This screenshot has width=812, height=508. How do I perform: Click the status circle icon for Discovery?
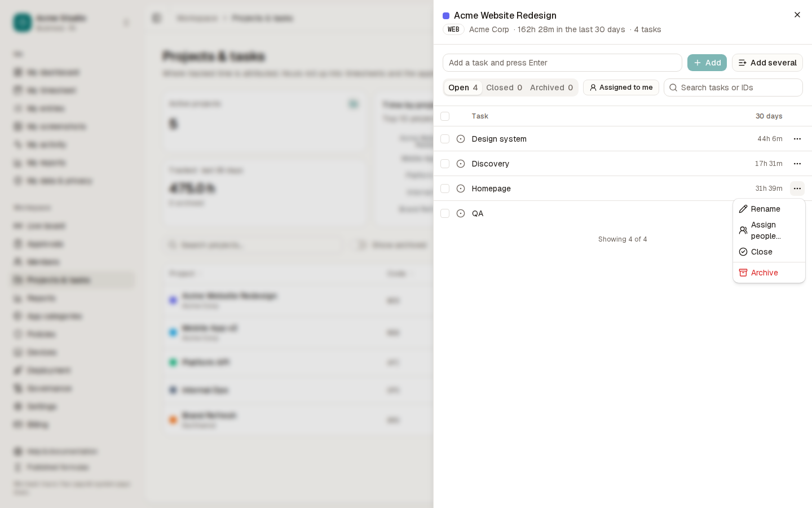coord(461,164)
